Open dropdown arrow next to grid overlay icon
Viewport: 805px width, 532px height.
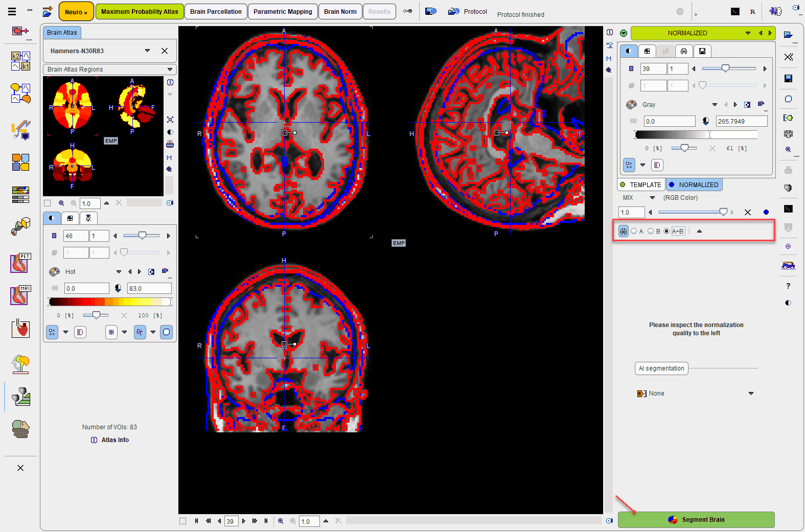point(124,332)
